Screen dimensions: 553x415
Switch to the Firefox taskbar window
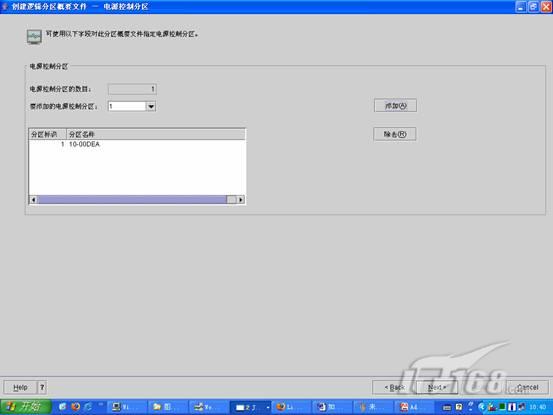(x=290, y=407)
